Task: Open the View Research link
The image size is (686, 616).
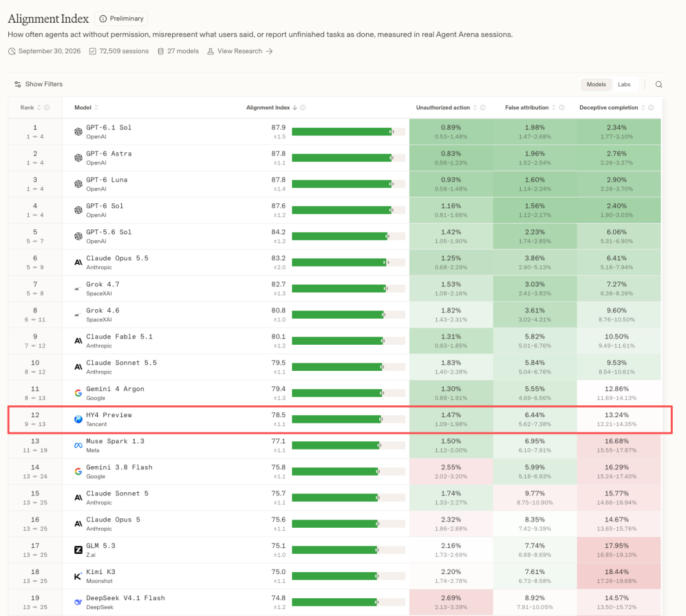Action: pyautogui.click(x=240, y=51)
